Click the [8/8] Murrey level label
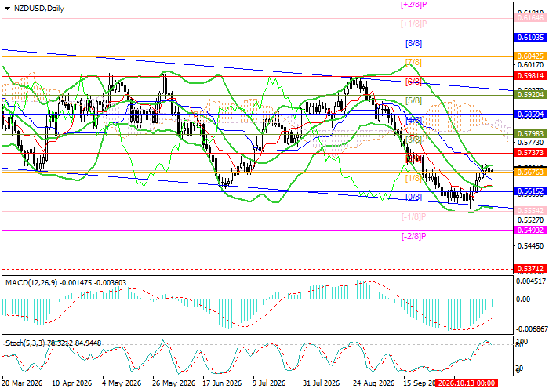Image resolution: width=549 pixels, height=392 pixels. coord(413,43)
